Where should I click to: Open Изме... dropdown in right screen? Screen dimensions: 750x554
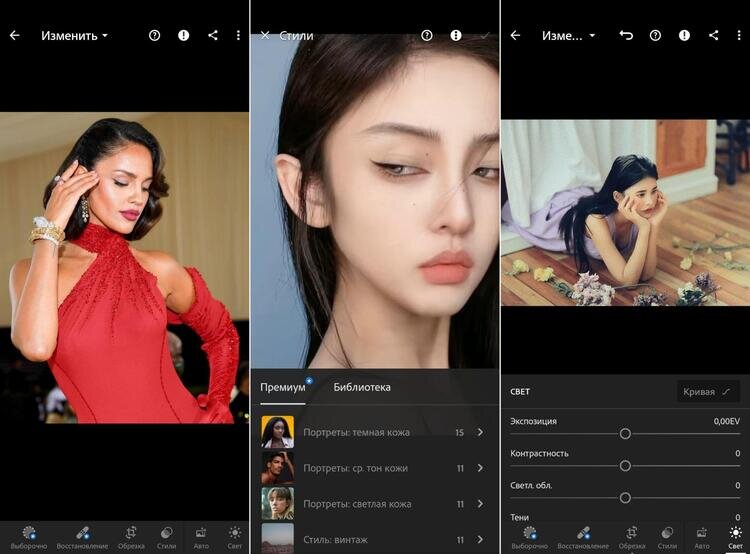568,35
